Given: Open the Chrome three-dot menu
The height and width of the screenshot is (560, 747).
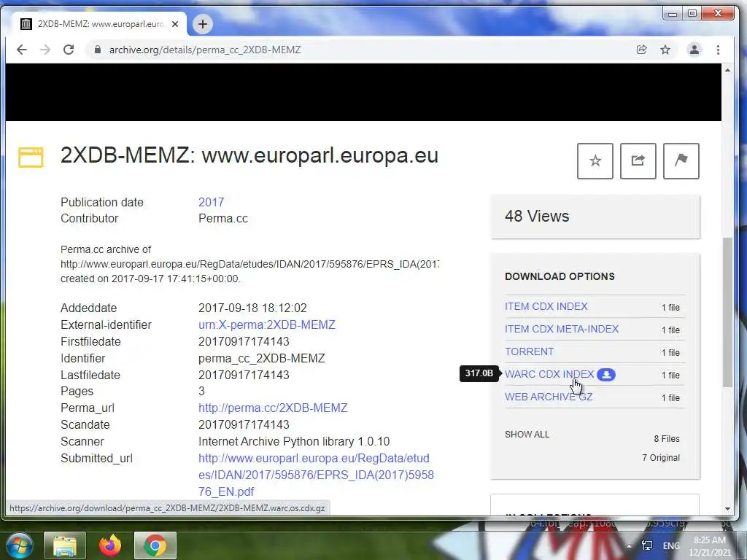Looking at the screenshot, I should (x=718, y=50).
